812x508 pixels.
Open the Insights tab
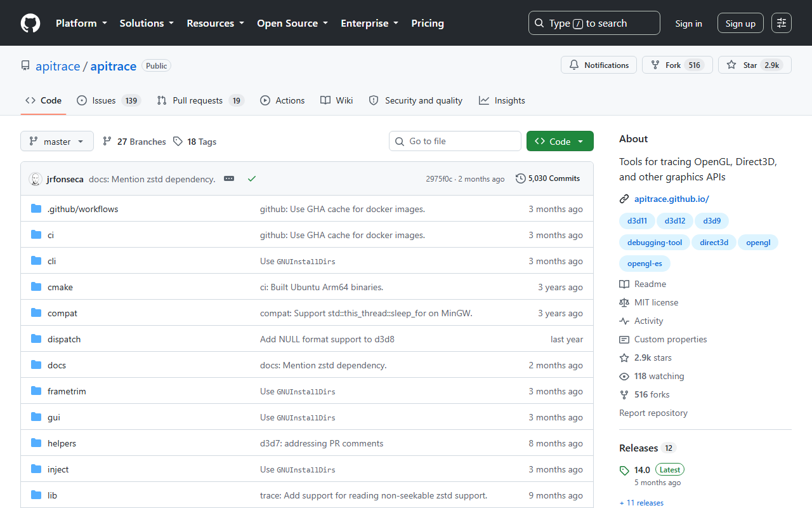pyautogui.click(x=502, y=100)
